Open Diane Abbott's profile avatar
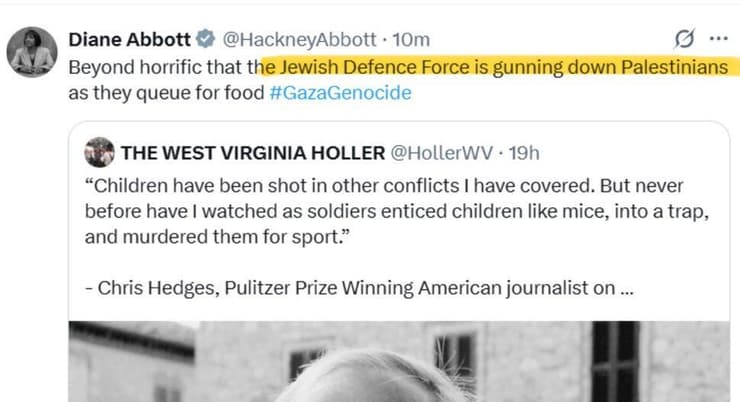740x402 pixels. click(31, 51)
